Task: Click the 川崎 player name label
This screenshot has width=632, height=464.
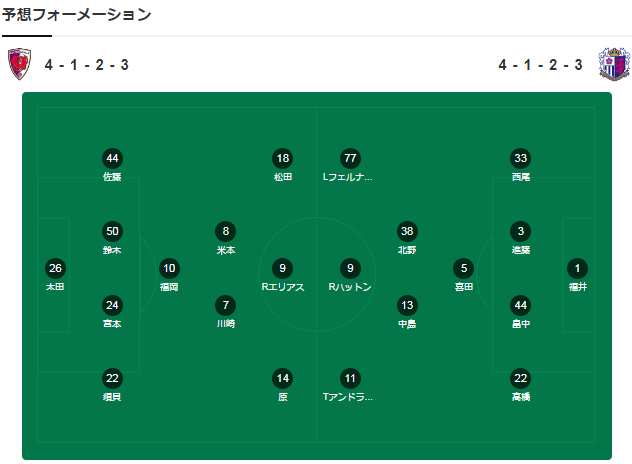Action: pos(226,324)
